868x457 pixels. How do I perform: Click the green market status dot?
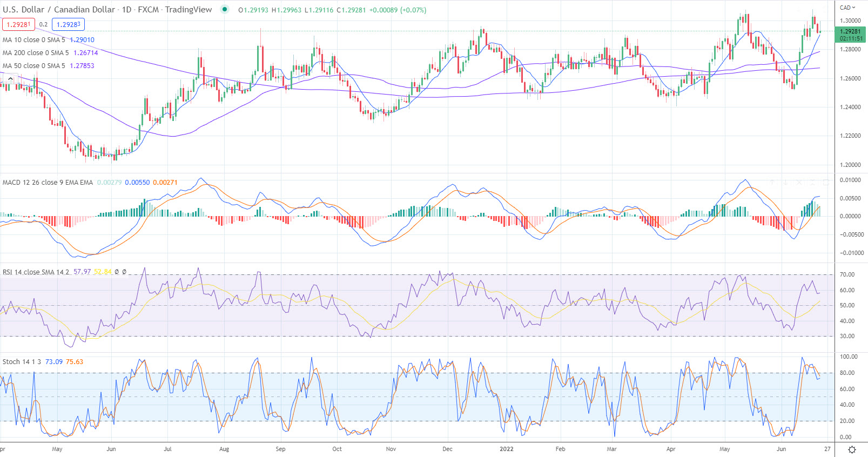coord(225,9)
